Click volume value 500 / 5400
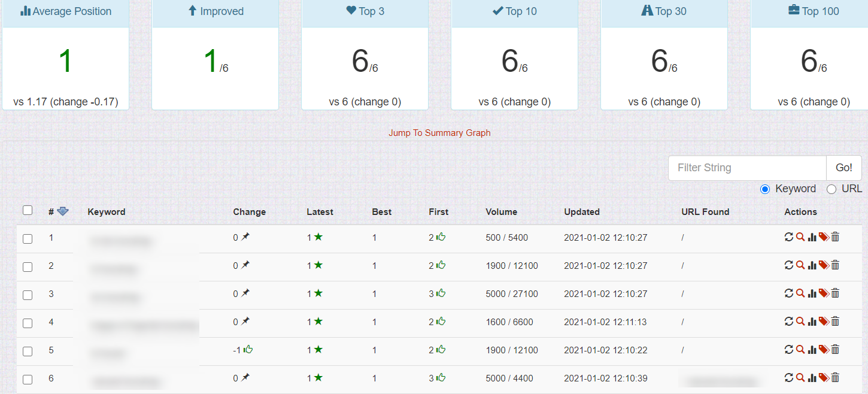Screen dimensions: 868x394 point(507,238)
